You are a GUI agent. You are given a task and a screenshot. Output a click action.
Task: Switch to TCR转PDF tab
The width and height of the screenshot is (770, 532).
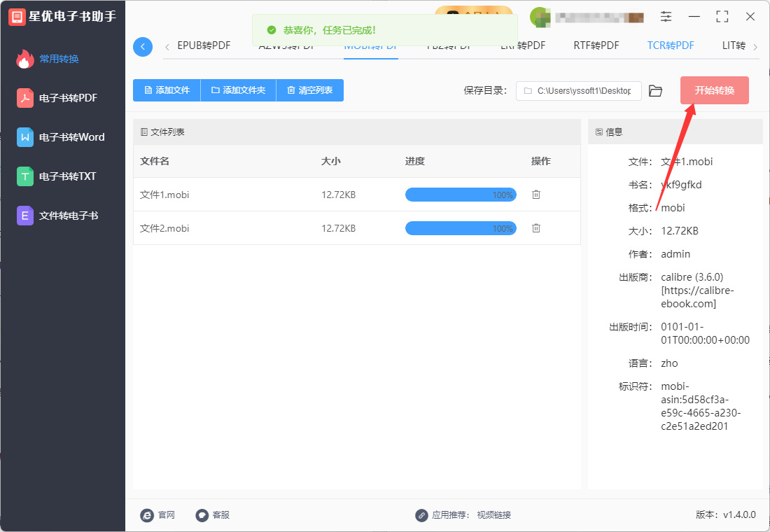671,45
